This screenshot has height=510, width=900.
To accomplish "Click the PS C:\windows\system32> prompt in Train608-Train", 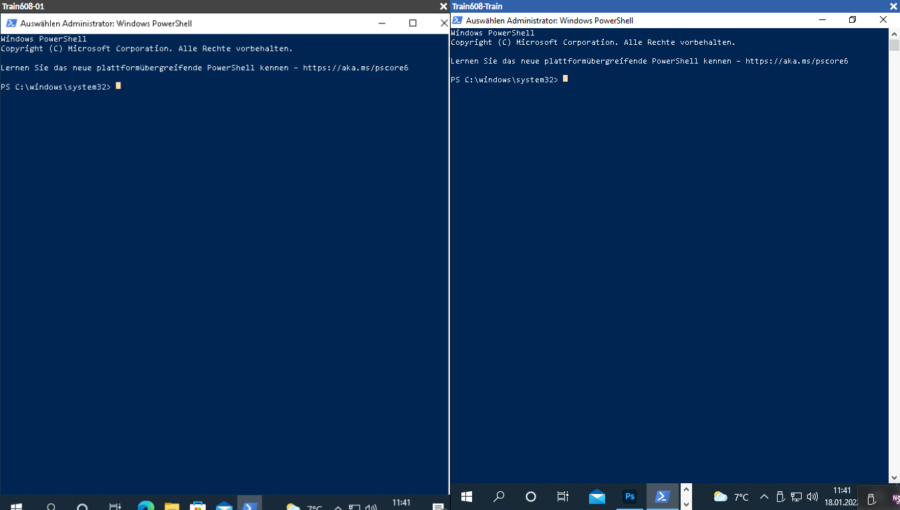I will click(504, 80).
